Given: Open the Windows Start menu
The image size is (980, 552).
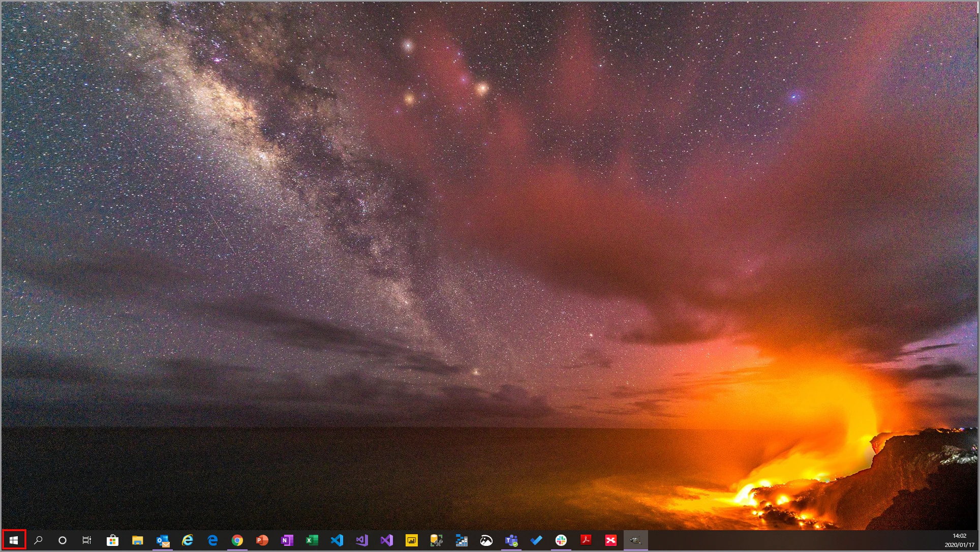Looking at the screenshot, I should coord(14,540).
